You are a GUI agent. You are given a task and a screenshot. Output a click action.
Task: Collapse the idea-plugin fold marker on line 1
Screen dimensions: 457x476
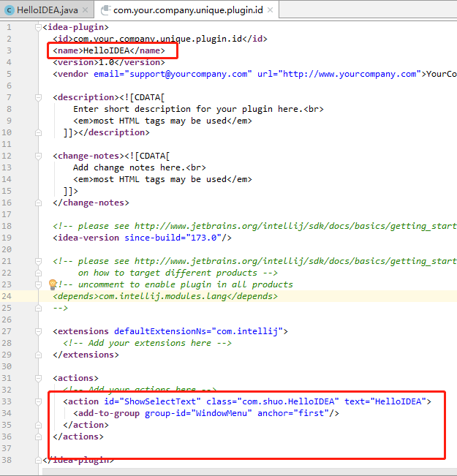click(x=38, y=28)
